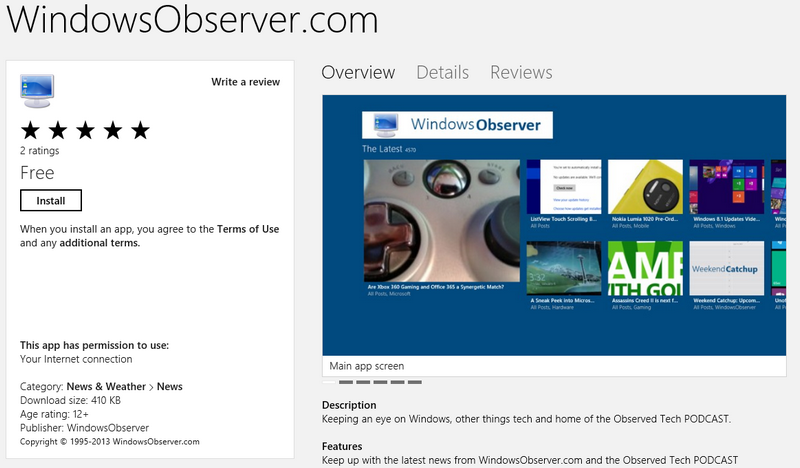This screenshot has width=800, height=468.
Task: Jump to the last screenshot page indicator
Action: [x=415, y=382]
